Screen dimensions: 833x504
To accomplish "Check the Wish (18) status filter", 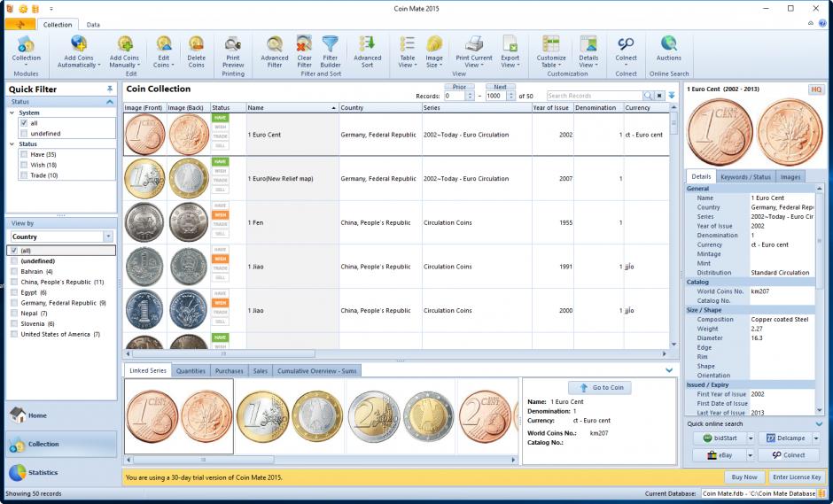I will (x=23, y=165).
